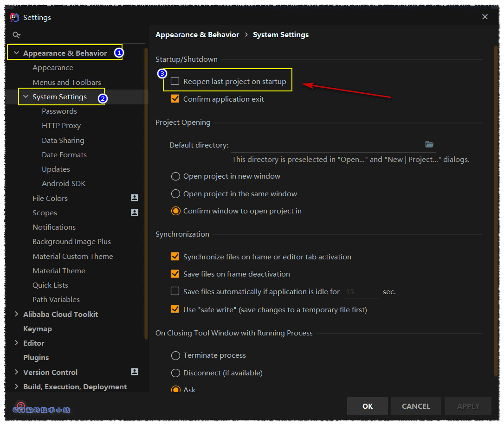The image size is (504, 425).
Task: Uncheck "Use safe write" option
Action: [x=175, y=309]
